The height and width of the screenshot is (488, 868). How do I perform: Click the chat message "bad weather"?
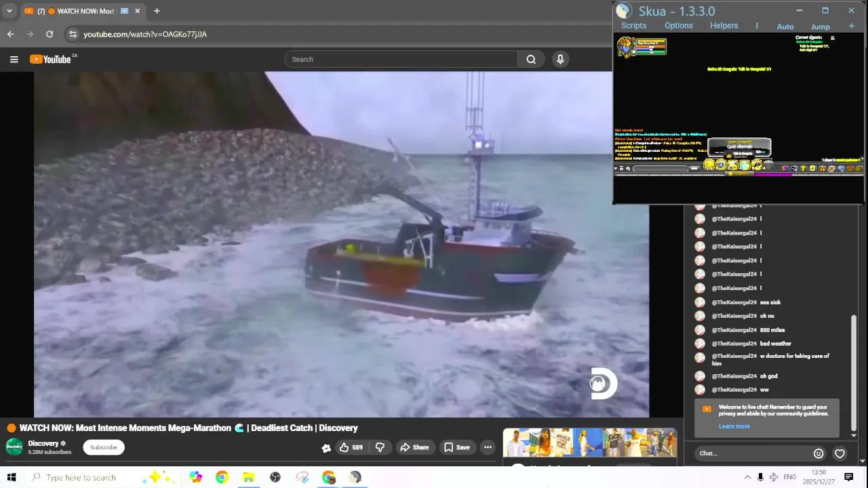(776, 344)
